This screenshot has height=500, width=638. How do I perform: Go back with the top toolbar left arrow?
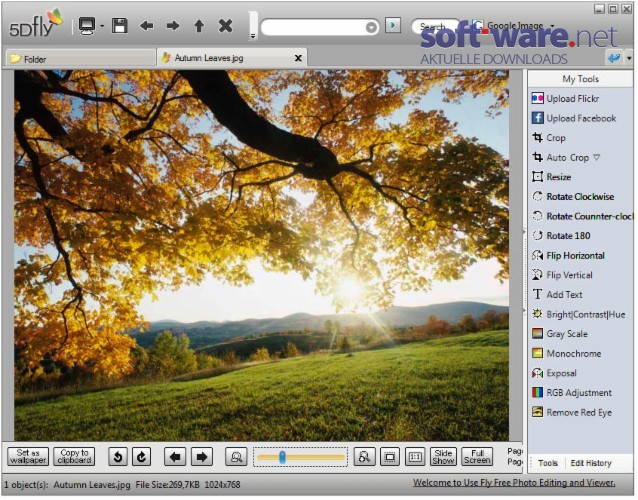(146, 26)
